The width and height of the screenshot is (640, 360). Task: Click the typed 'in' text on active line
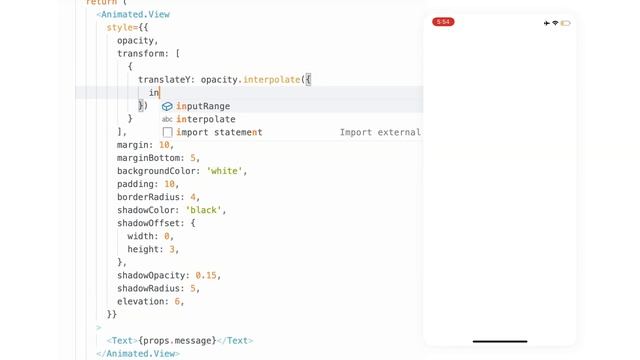click(154, 93)
